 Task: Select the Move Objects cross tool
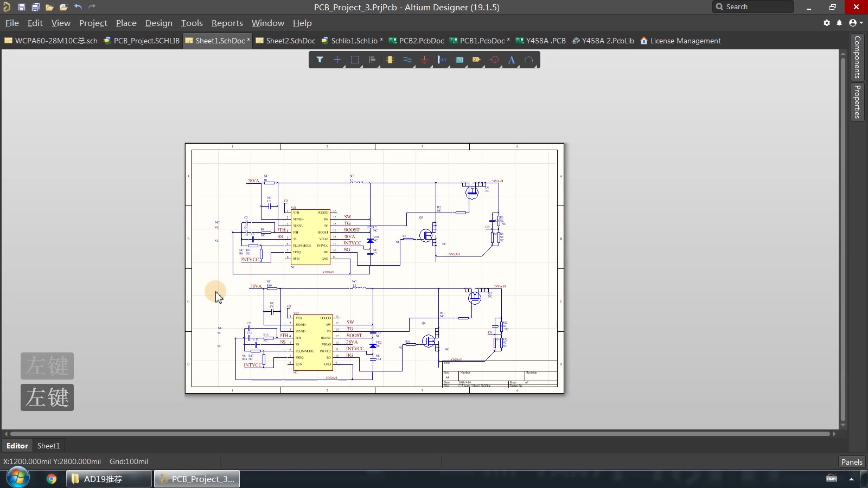pos(337,60)
